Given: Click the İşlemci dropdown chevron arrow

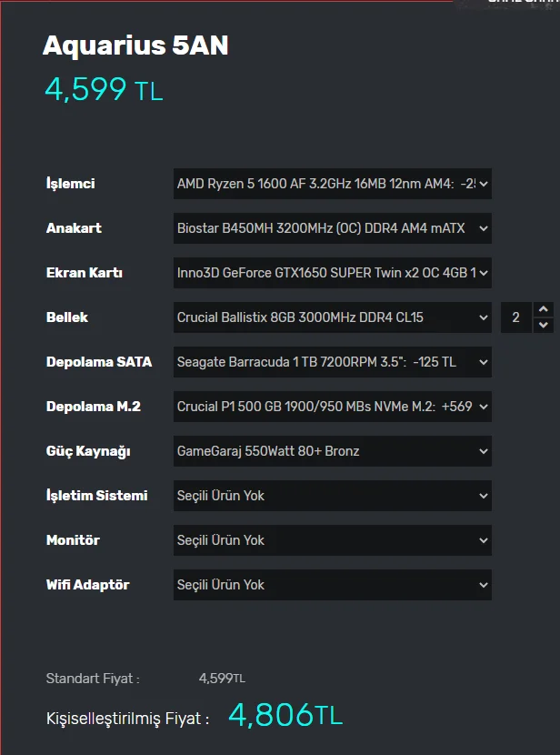Looking at the screenshot, I should [484, 184].
